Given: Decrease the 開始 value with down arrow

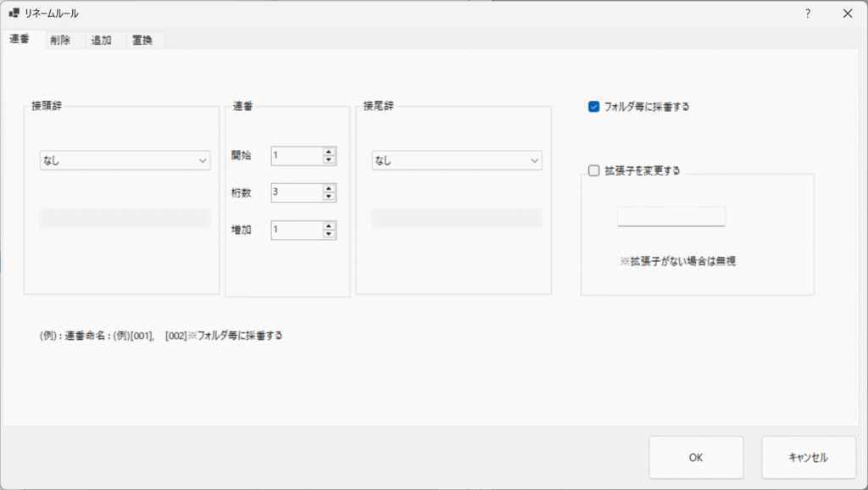Looking at the screenshot, I should point(329,160).
